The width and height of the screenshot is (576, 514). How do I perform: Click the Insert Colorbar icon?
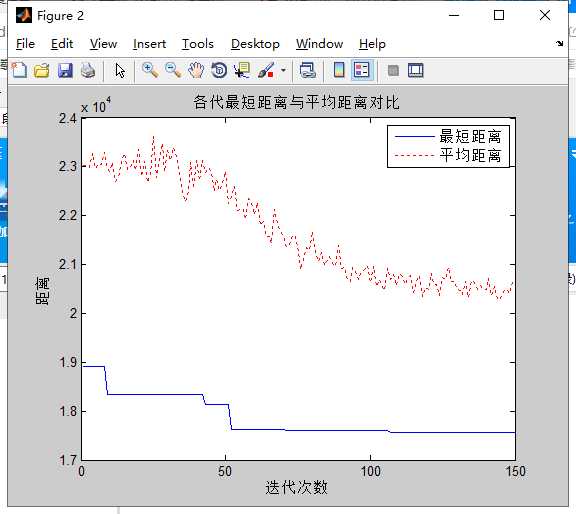339,70
